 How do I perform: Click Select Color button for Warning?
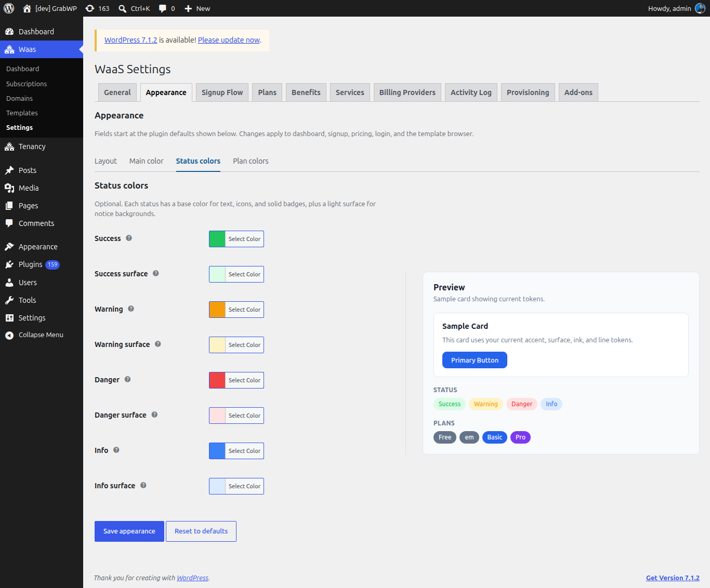(x=244, y=310)
